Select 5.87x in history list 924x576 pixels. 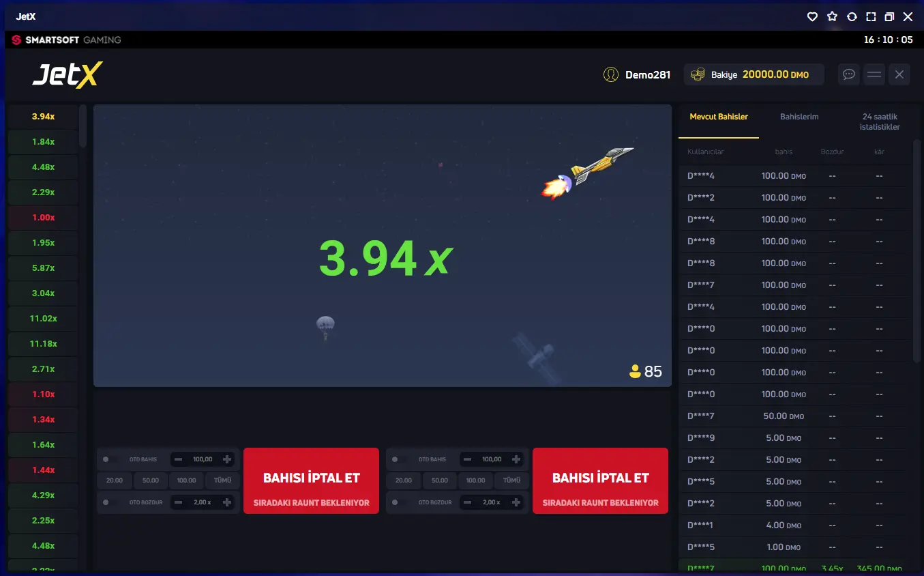43,268
